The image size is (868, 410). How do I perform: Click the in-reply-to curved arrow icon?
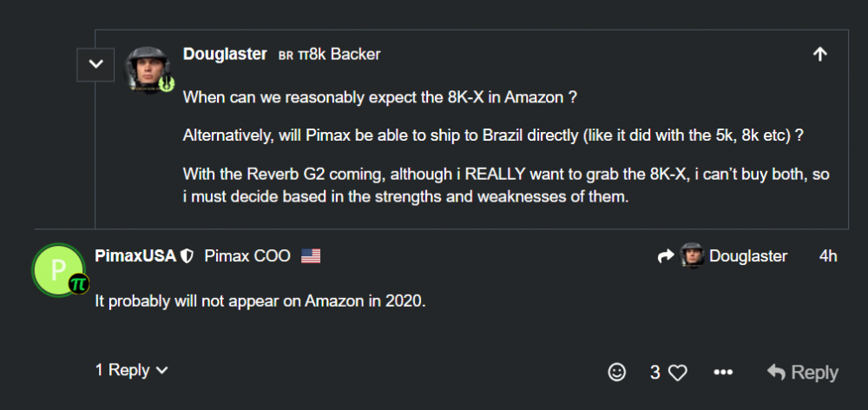[x=667, y=256]
